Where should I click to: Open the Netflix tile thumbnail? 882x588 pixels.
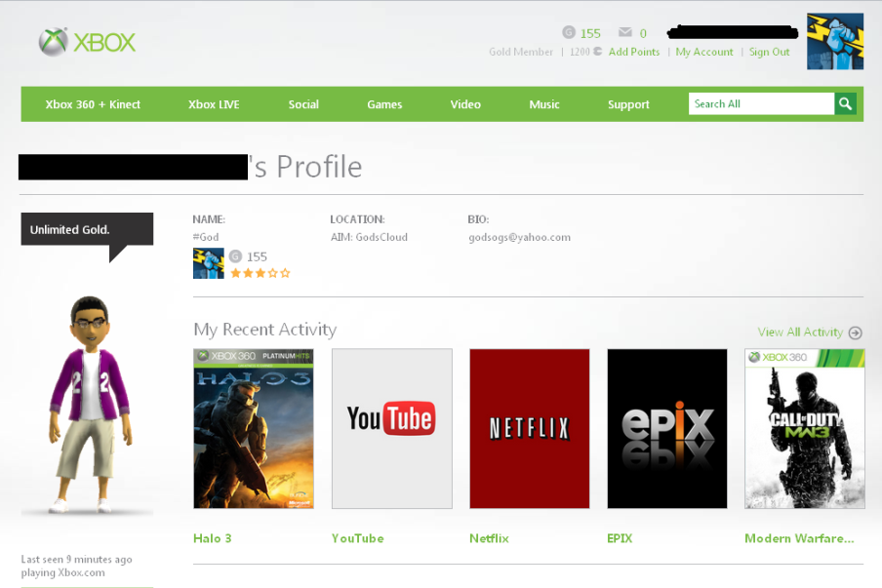point(530,428)
